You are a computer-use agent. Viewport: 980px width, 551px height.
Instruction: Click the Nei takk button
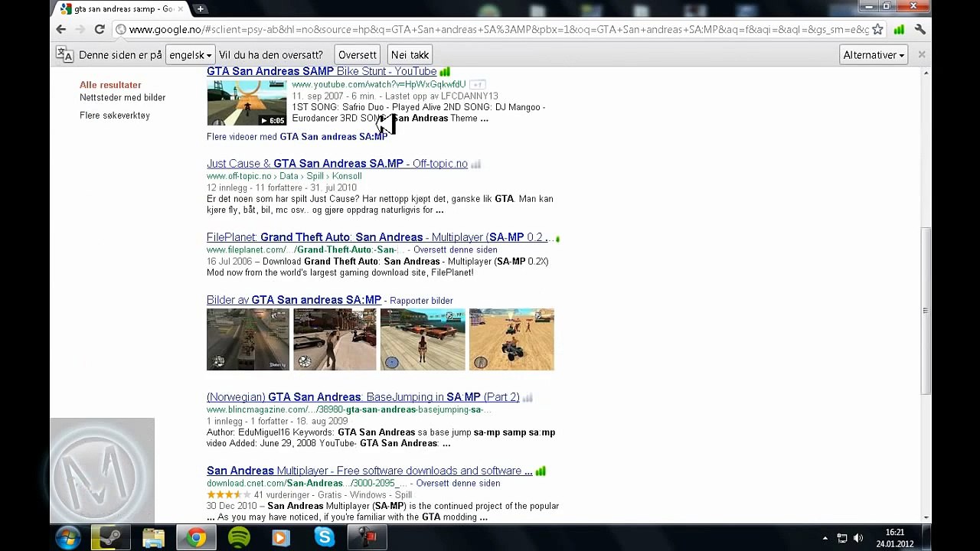pyautogui.click(x=410, y=55)
